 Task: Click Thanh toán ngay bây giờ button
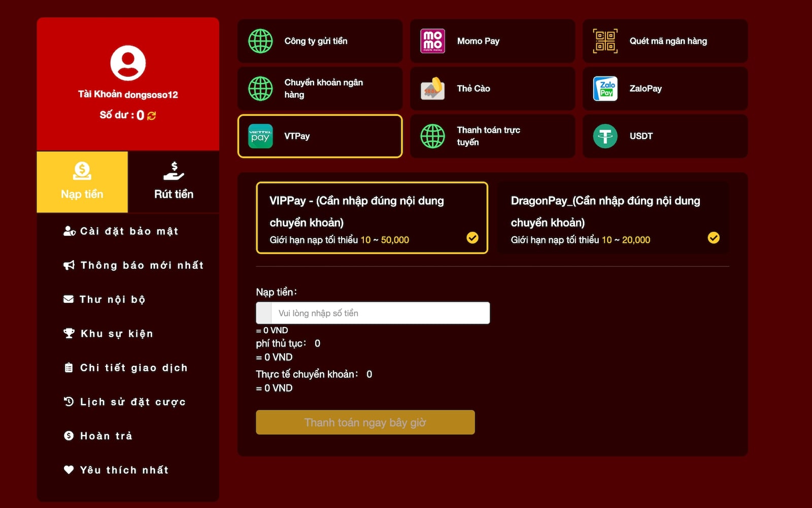[365, 422]
